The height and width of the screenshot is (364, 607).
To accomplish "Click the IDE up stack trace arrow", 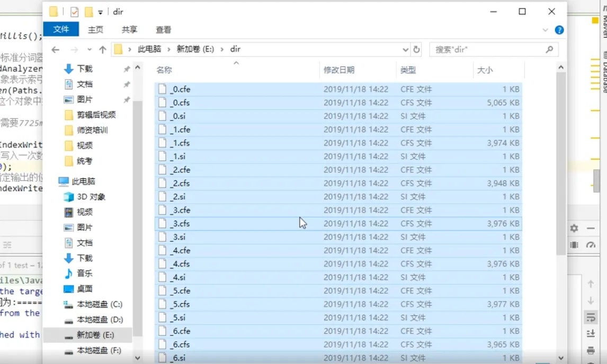I will coord(591,284).
